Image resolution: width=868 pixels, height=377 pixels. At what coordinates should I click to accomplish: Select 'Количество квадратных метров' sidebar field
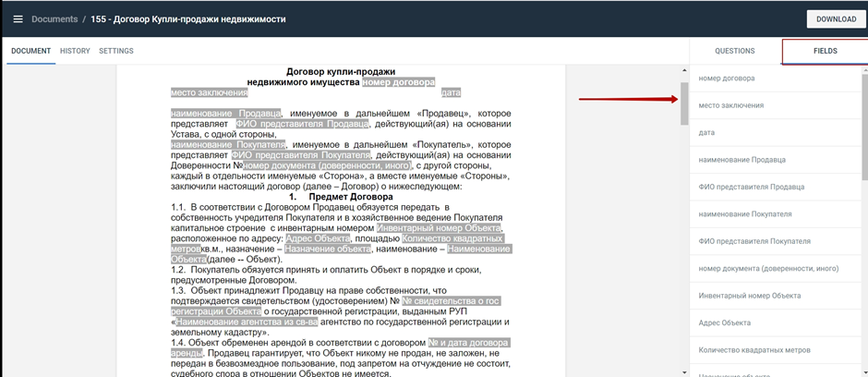pyautogui.click(x=754, y=350)
